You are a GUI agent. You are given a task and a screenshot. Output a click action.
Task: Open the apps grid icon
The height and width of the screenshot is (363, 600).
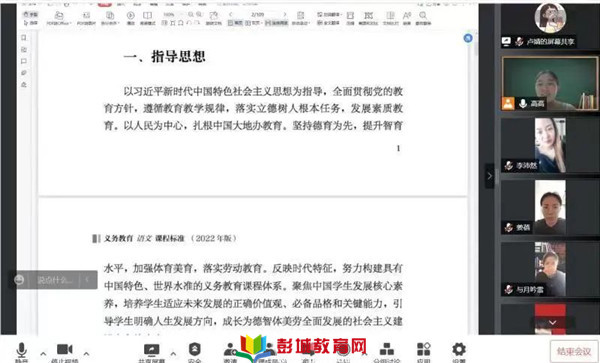coord(424,351)
